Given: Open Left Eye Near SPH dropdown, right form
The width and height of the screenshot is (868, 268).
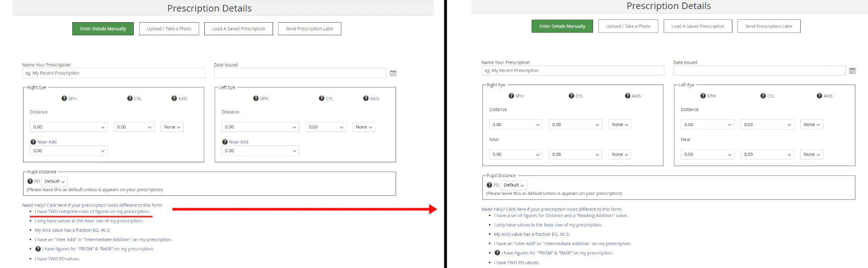Looking at the screenshot, I should (708, 155).
